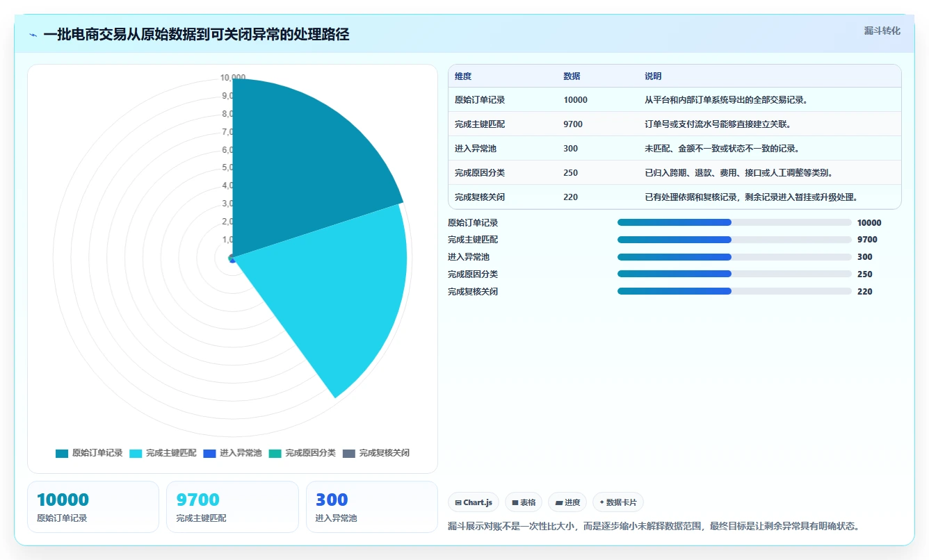Click the 300 value in the table

[x=570, y=149]
